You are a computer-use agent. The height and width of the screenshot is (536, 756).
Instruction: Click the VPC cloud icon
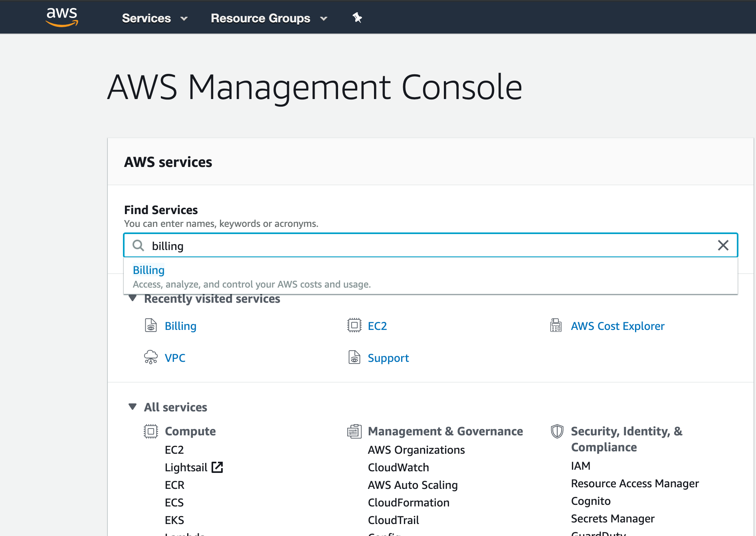tap(150, 357)
